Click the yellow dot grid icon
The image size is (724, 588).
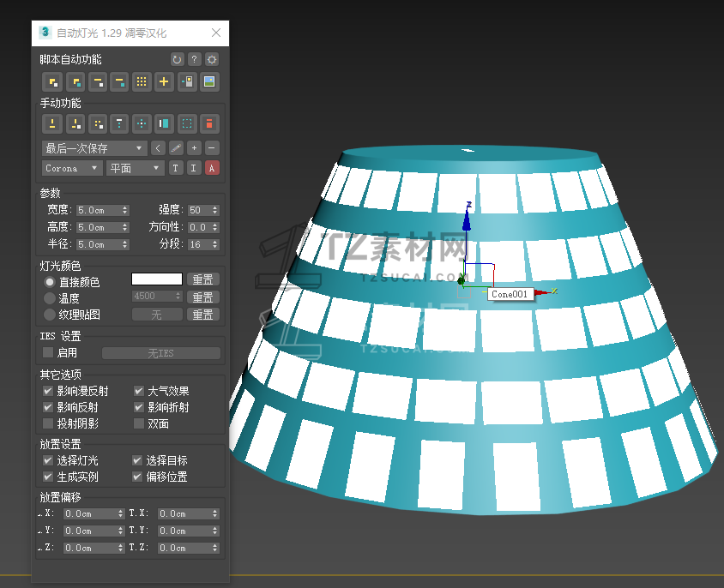pos(142,82)
